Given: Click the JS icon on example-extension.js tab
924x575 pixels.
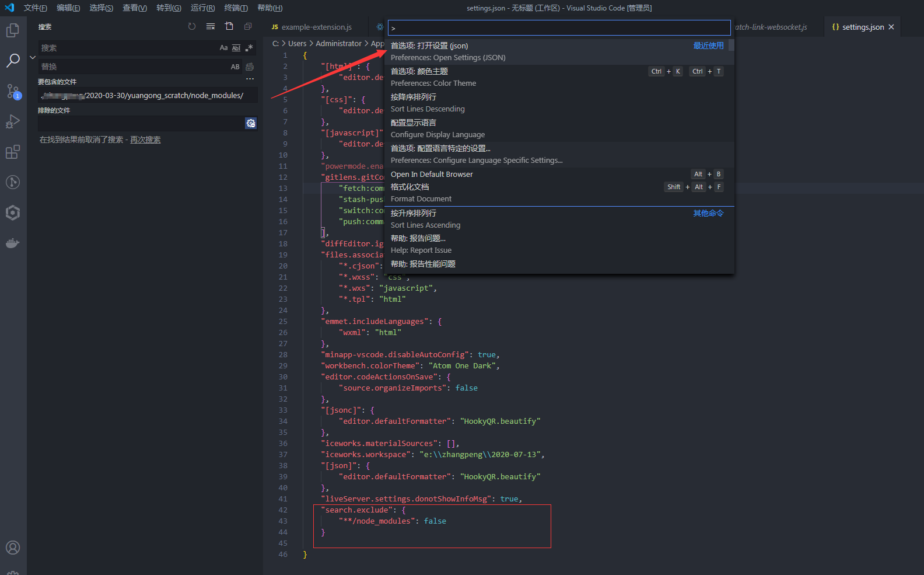Looking at the screenshot, I should pos(275,27).
